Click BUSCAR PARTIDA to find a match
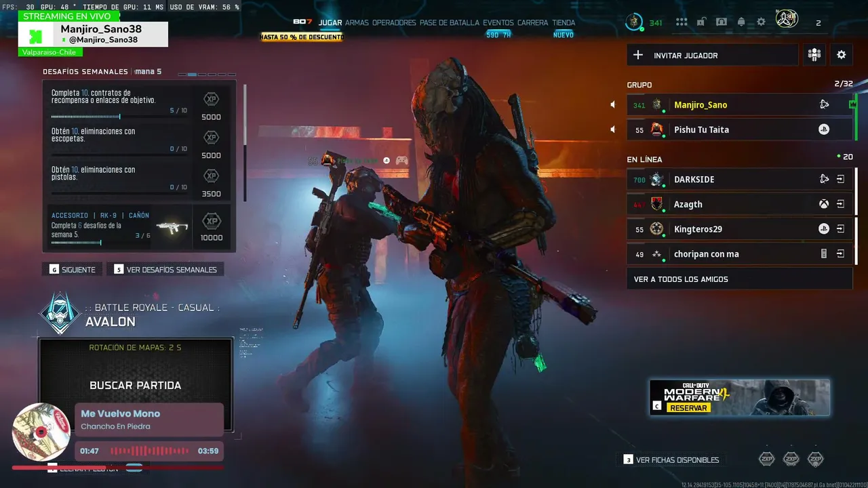Image resolution: width=868 pixels, height=488 pixels. point(136,385)
